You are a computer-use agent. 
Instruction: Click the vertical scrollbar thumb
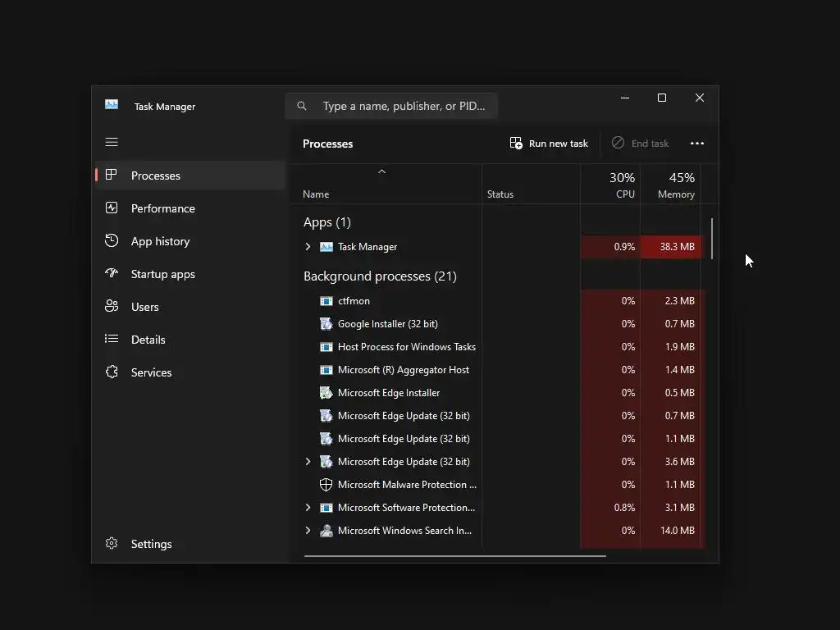click(x=712, y=239)
